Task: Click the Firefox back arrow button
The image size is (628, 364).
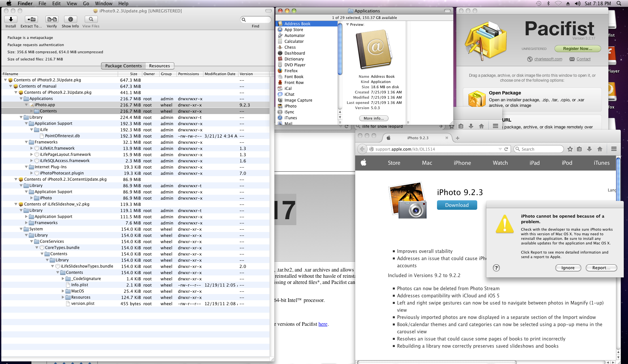Action: pyautogui.click(x=362, y=149)
